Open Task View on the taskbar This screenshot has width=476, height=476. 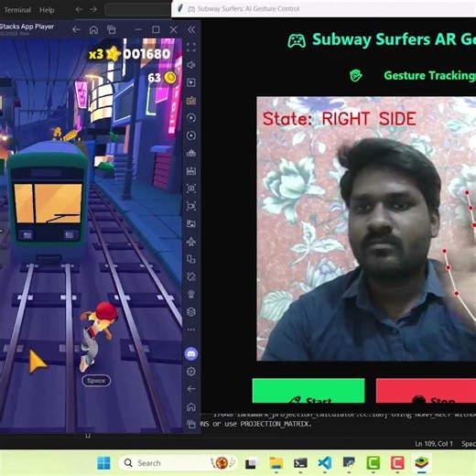251,463
